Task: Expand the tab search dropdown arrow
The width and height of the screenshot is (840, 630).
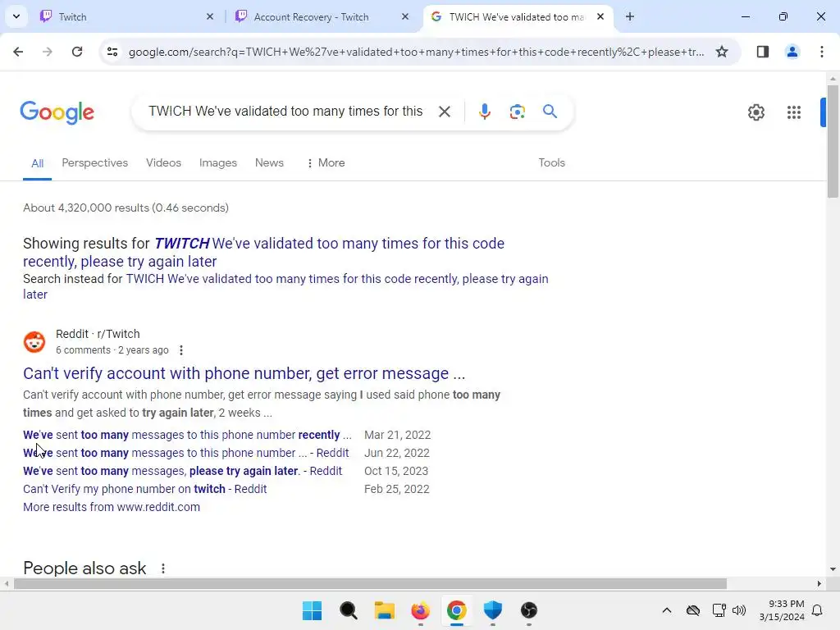Action: [x=16, y=16]
